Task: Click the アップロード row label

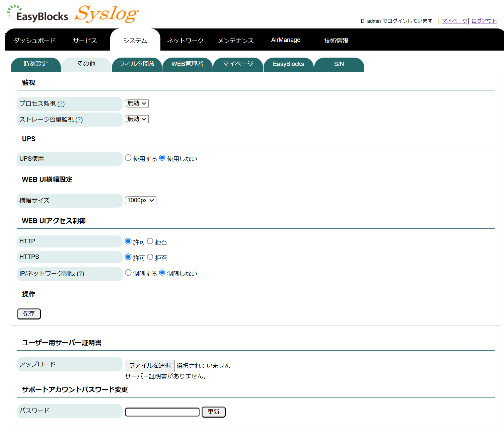Action: point(70,364)
